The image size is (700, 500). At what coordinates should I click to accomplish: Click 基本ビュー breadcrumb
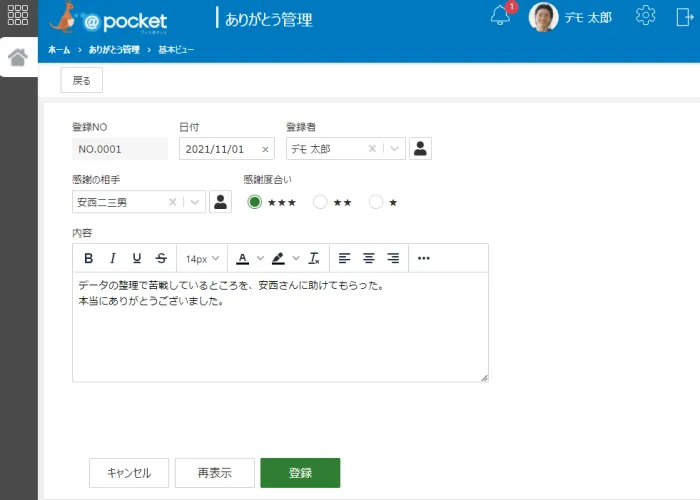[x=176, y=50]
